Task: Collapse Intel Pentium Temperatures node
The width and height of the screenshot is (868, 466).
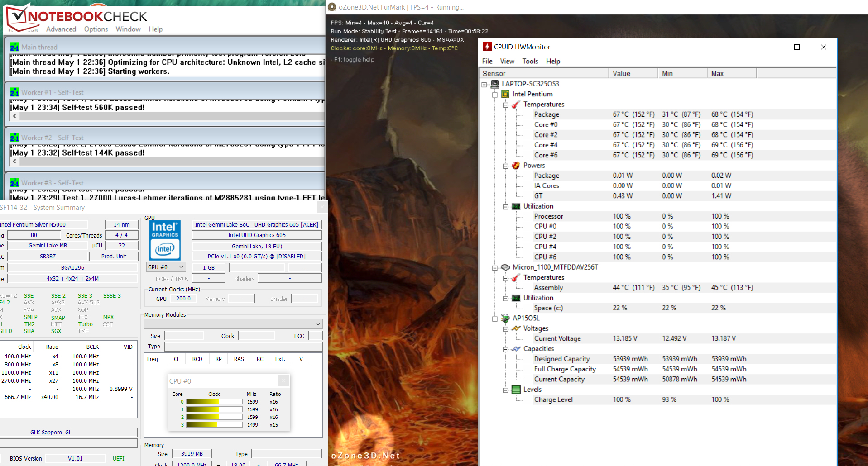Action: click(505, 105)
